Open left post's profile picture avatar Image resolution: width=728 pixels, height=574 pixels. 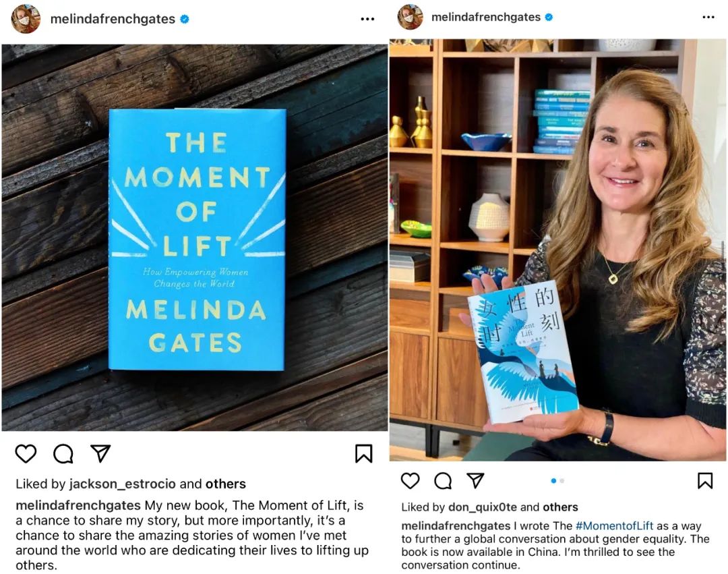click(x=26, y=19)
